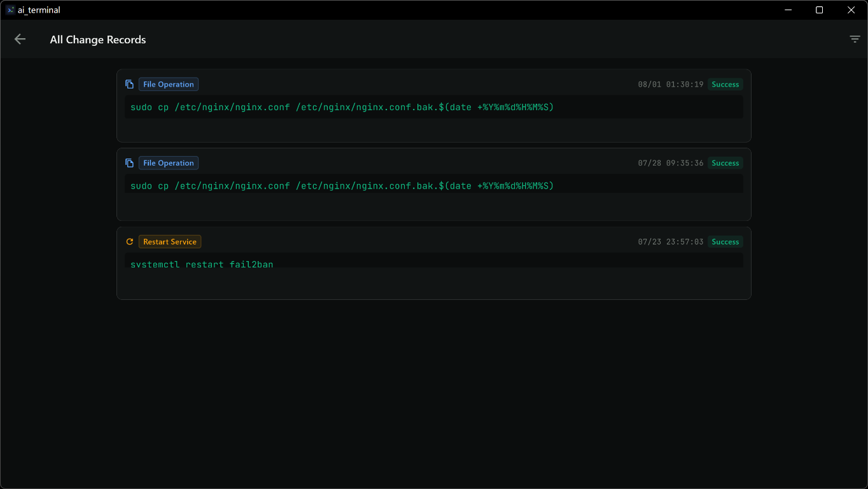Screen dimensions: 868x489
Task: Go back using the arrow icon
Action: pos(20,39)
